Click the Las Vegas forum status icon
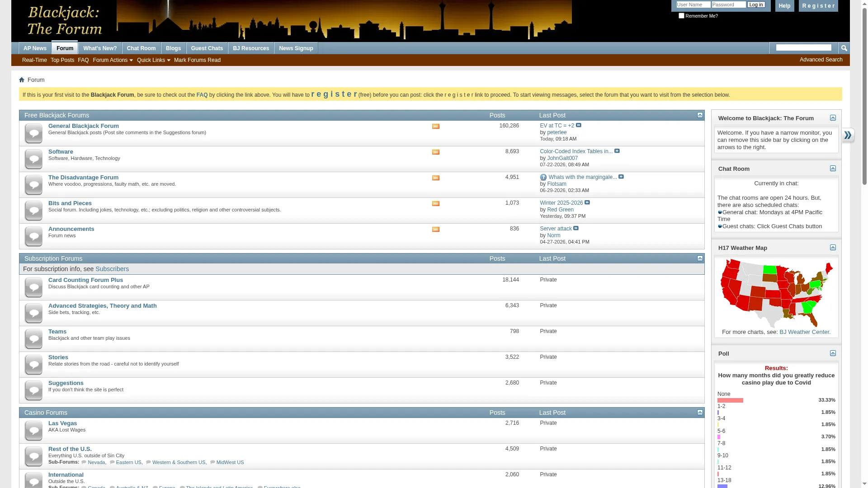Image resolution: width=868 pixels, height=488 pixels. 33,431
